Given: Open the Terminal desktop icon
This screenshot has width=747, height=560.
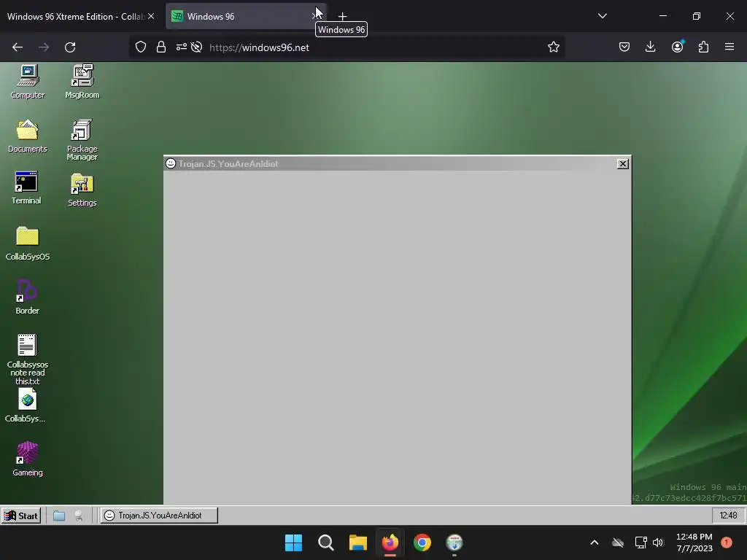Looking at the screenshot, I should (26, 188).
